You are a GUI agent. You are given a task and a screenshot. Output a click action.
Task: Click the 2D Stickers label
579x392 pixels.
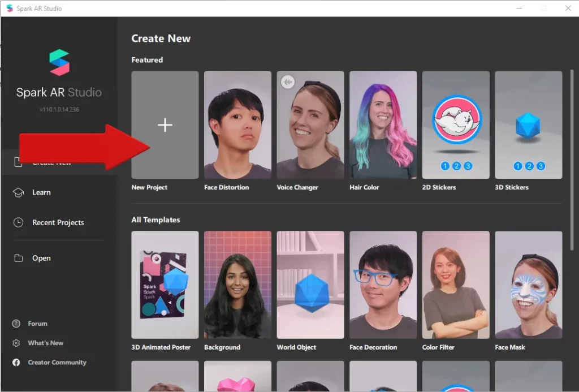tap(439, 187)
